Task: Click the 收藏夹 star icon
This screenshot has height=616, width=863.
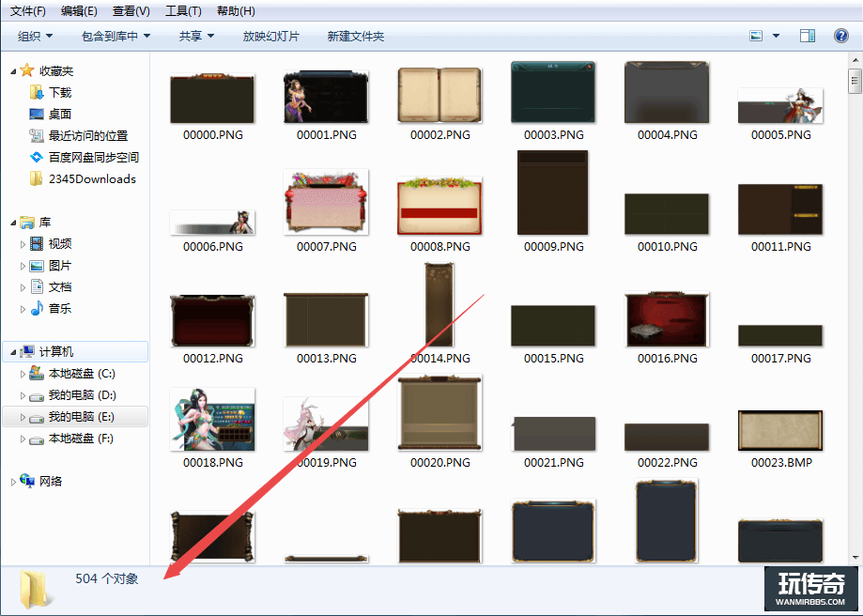Action: [x=27, y=69]
